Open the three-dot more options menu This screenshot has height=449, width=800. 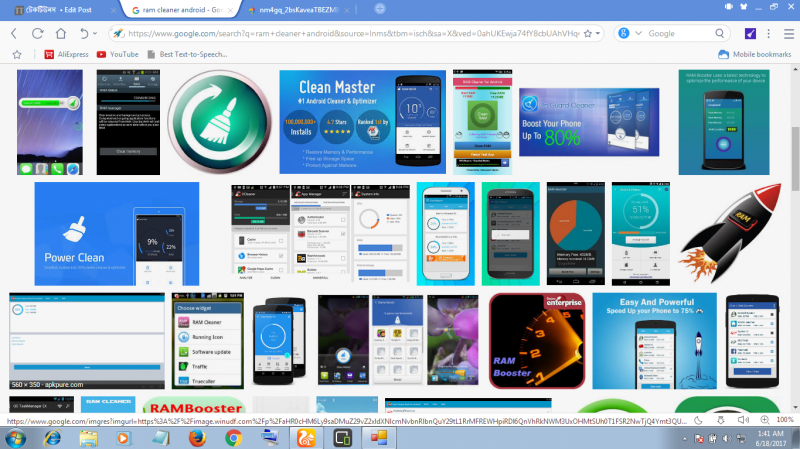(x=768, y=34)
